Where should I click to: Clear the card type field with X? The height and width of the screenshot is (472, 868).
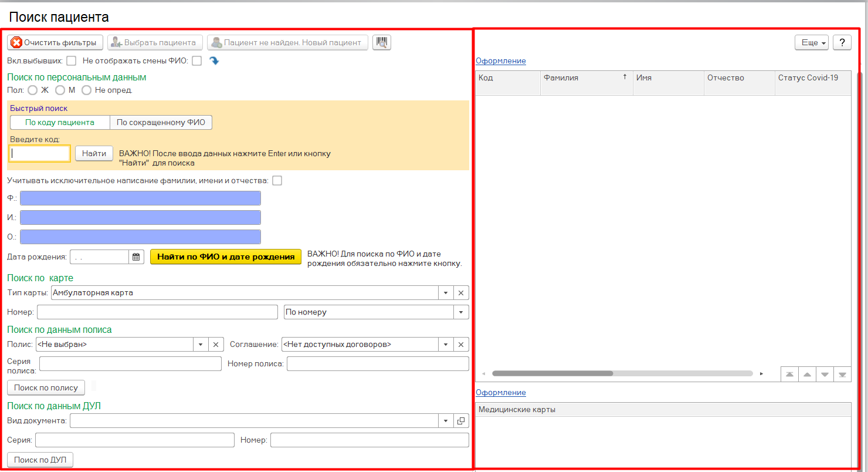click(x=460, y=293)
